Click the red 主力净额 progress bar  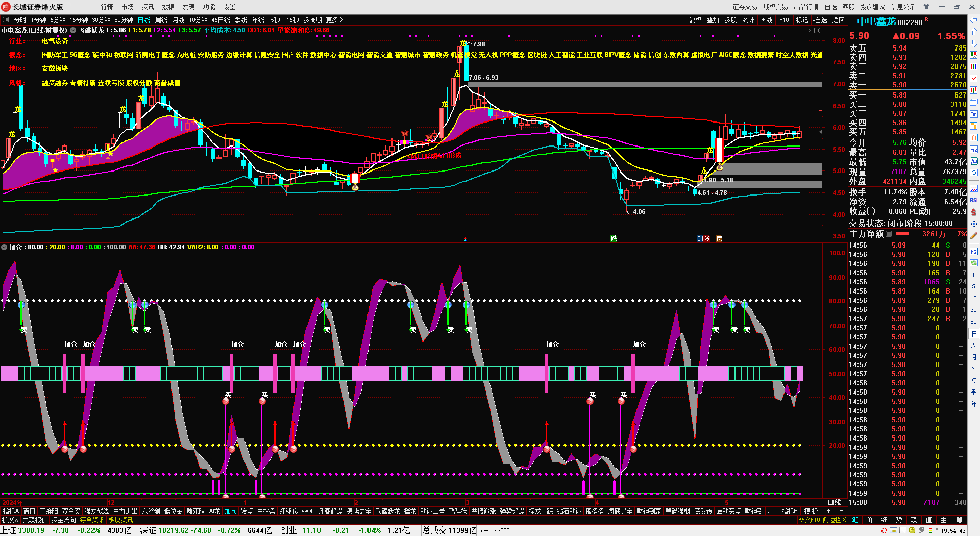point(902,234)
